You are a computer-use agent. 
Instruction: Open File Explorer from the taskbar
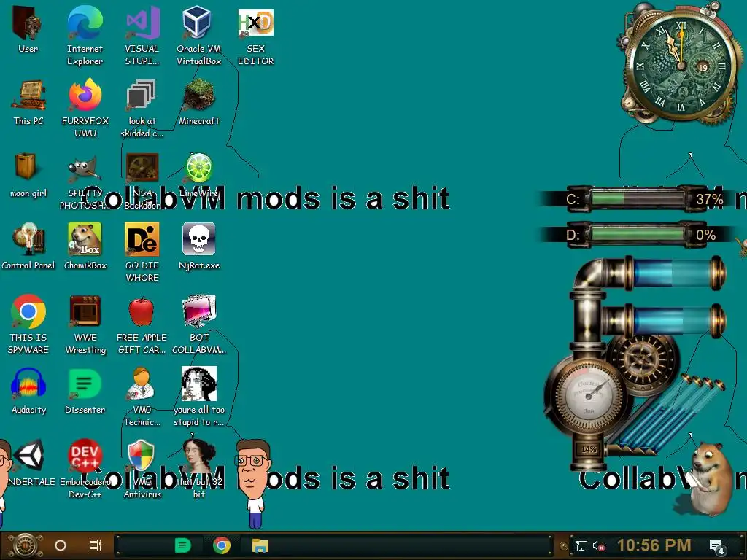(260, 545)
